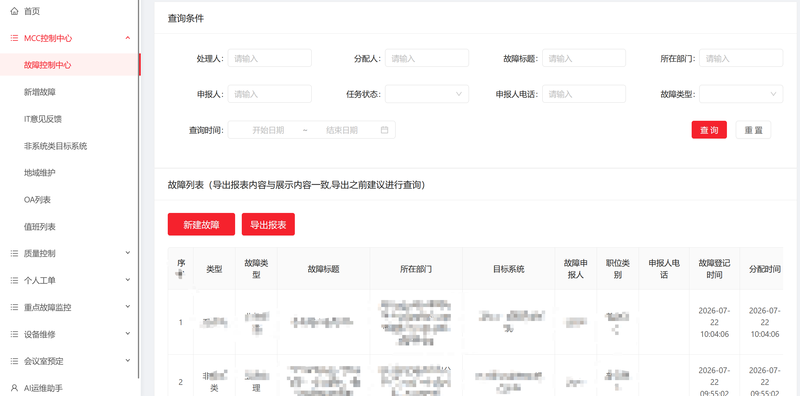Image resolution: width=800 pixels, height=396 pixels.
Task: Collapse the MCC控制中心 menu chevron
Action: [x=128, y=38]
